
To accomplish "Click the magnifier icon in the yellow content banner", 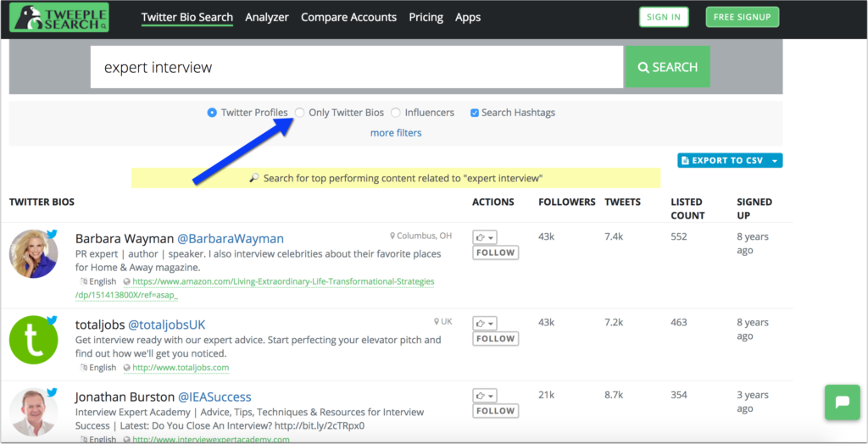I will (x=254, y=178).
